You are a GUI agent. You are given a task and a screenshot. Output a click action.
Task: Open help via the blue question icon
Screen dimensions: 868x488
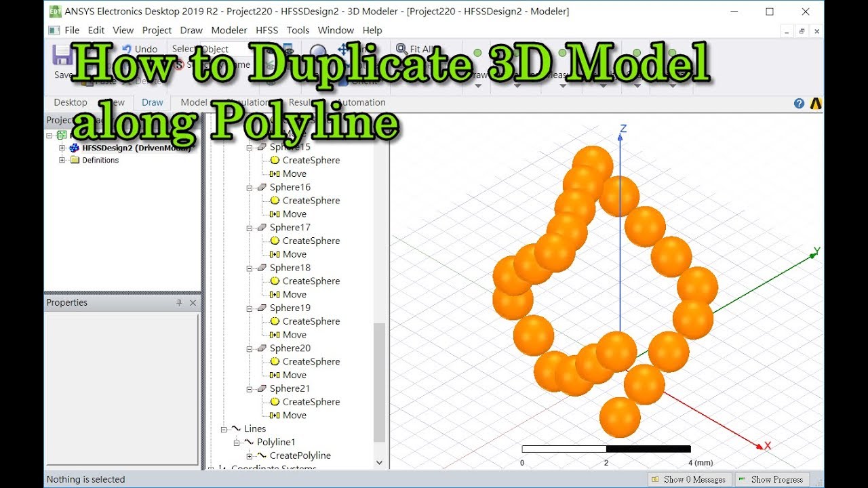(x=800, y=104)
